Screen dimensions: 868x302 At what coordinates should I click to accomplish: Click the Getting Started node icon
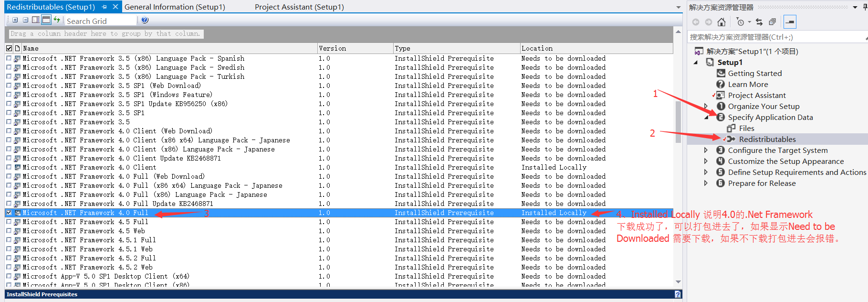click(721, 73)
